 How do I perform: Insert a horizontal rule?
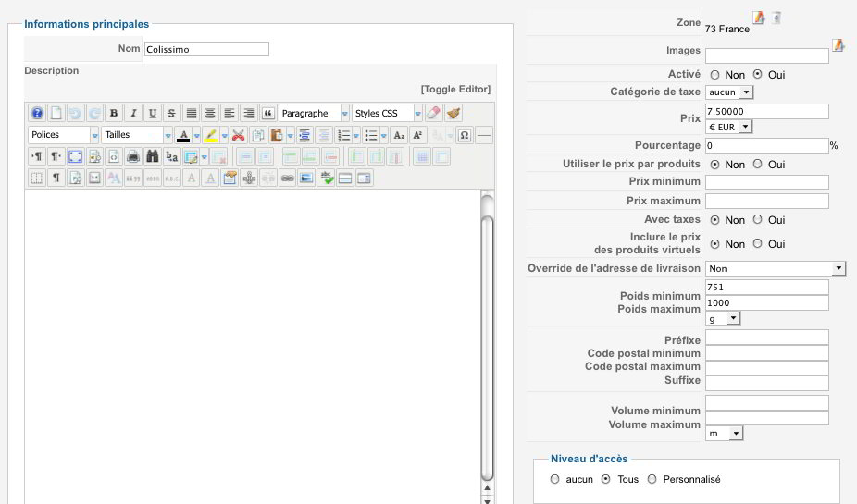click(x=484, y=135)
